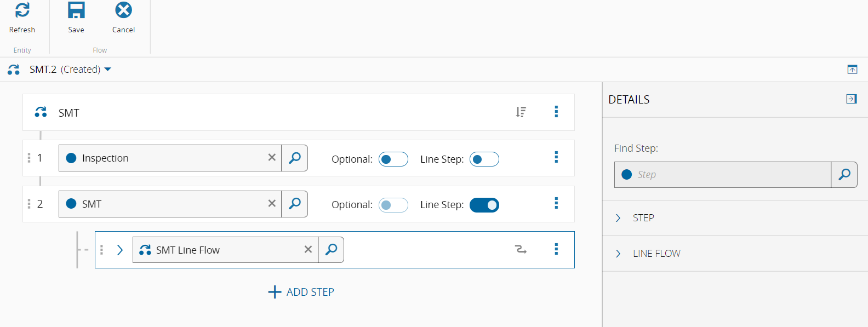Click the Find Step input field
This screenshot has height=327, width=868.
723,175
